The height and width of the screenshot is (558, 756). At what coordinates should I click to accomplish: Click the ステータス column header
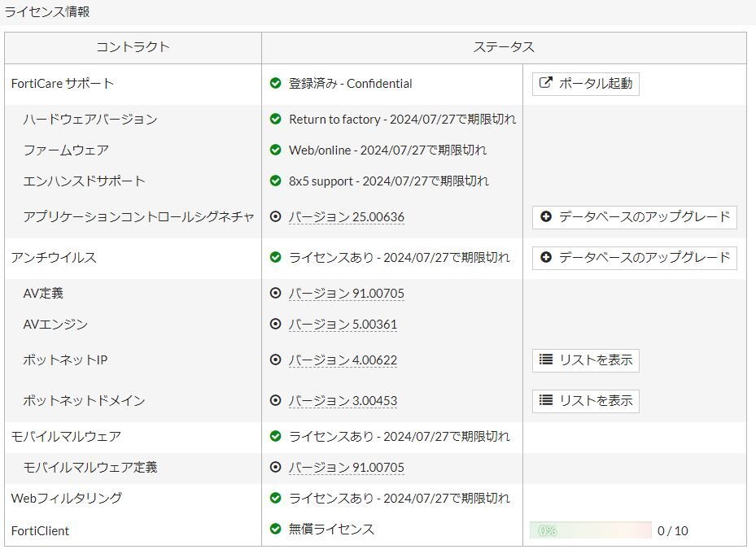504,47
